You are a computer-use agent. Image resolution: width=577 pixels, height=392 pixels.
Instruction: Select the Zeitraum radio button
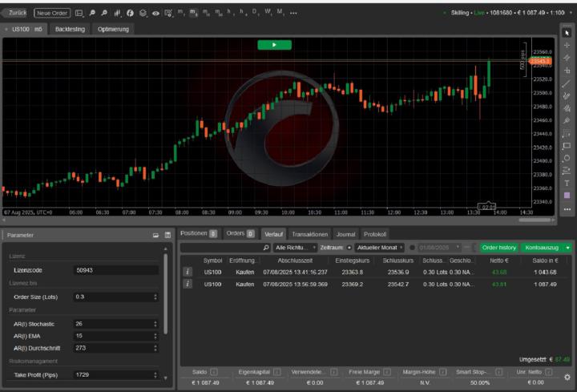349,248
